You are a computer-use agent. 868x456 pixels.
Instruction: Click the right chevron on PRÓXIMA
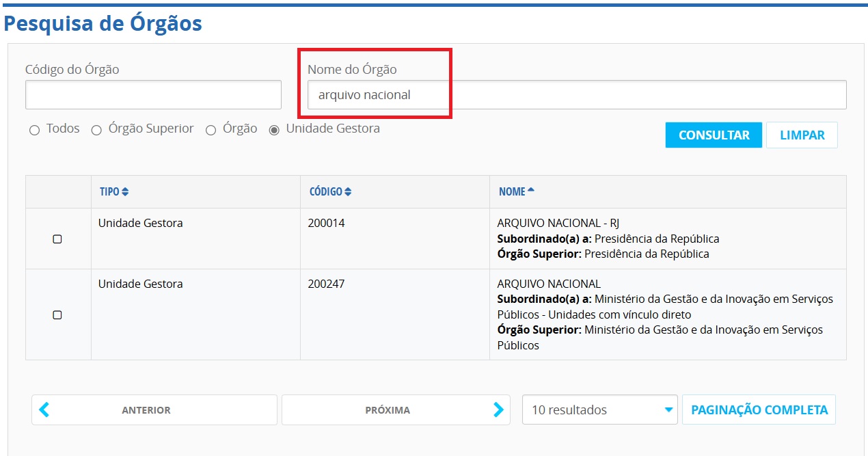pos(498,410)
